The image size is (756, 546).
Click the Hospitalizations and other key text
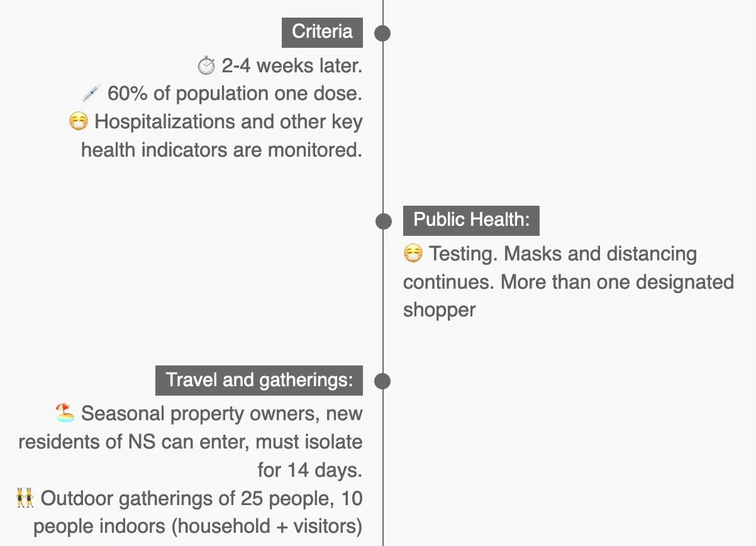coord(229,121)
